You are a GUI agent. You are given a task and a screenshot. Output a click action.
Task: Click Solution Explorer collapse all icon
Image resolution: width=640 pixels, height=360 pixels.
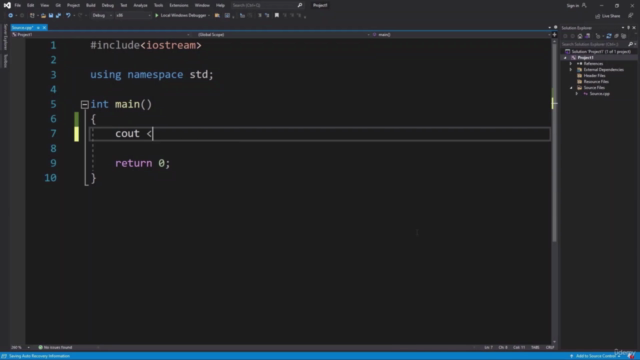pyautogui.click(x=616, y=36)
